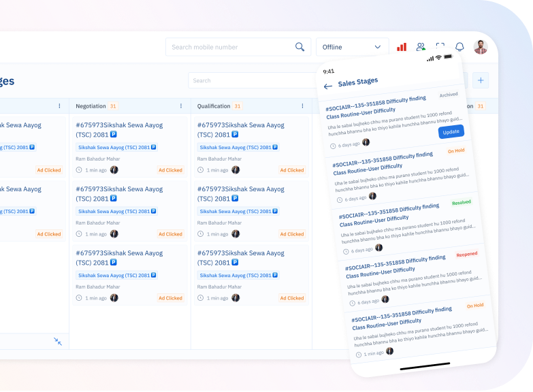Click the fullscreen expand icon in header
The image size is (533, 392).
[440, 47]
